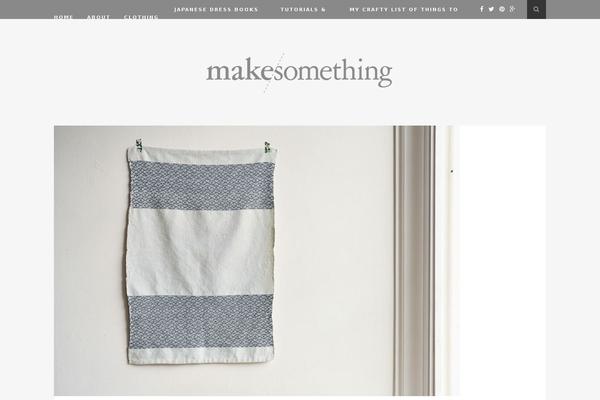The width and height of the screenshot is (600, 400).
Task: Expand My Crafty List of Things To menu
Action: 404,9
